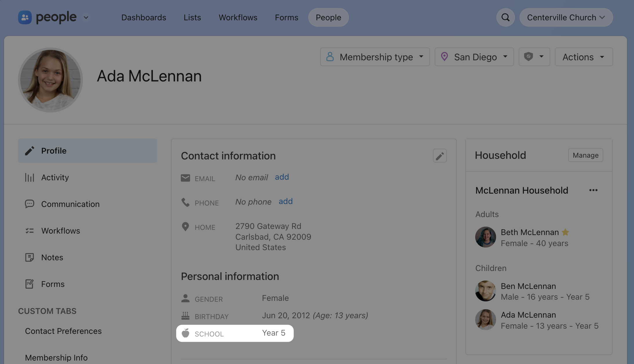Click the search magnifier icon
The height and width of the screenshot is (364, 634).
point(505,17)
